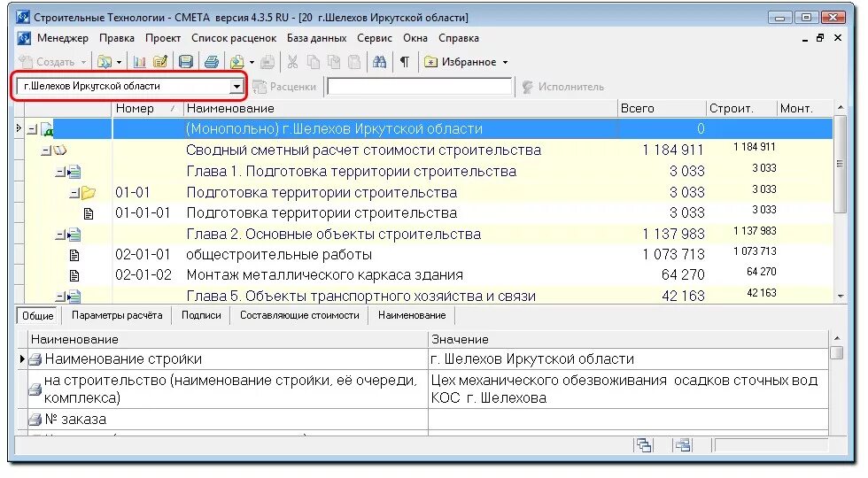Open the Сервис menu

tap(374, 38)
